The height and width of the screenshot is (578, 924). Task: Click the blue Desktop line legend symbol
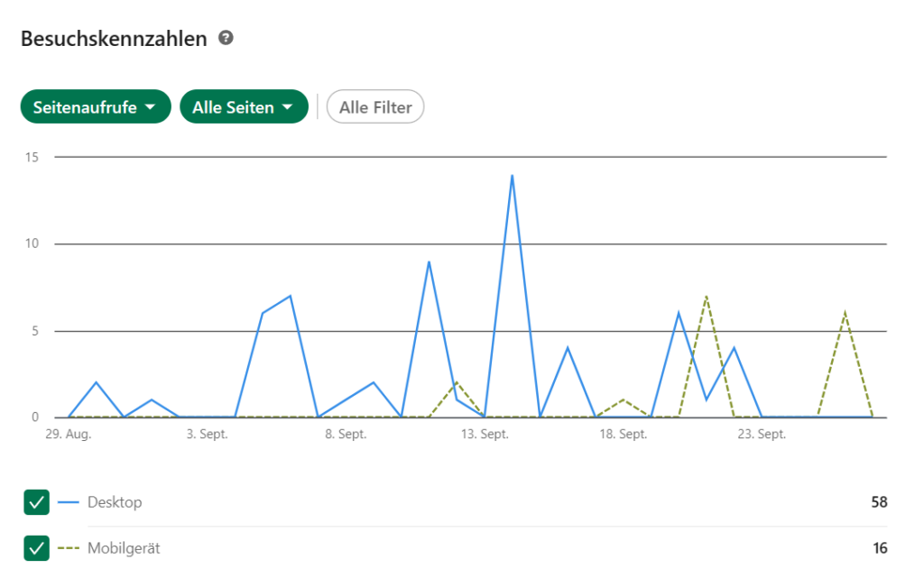(68, 502)
